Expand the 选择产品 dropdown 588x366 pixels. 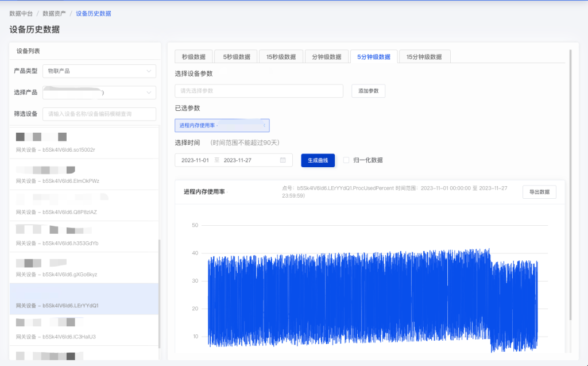pos(99,93)
